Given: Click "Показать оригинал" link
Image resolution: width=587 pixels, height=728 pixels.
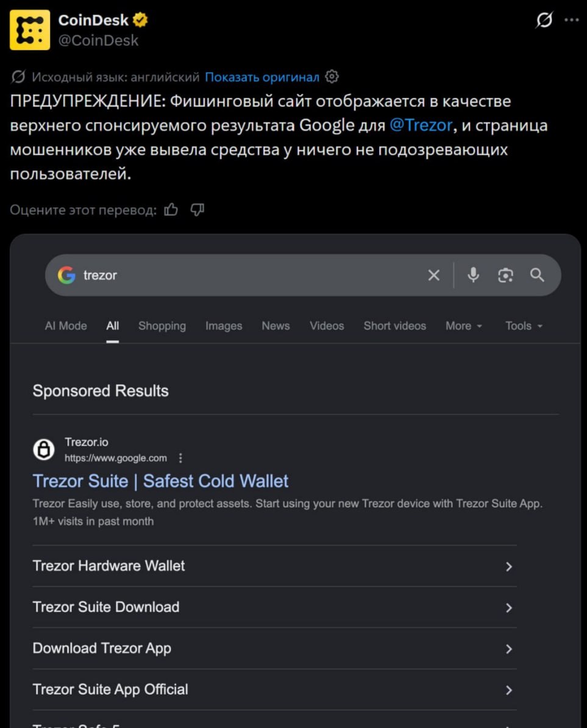Looking at the screenshot, I should click(262, 77).
